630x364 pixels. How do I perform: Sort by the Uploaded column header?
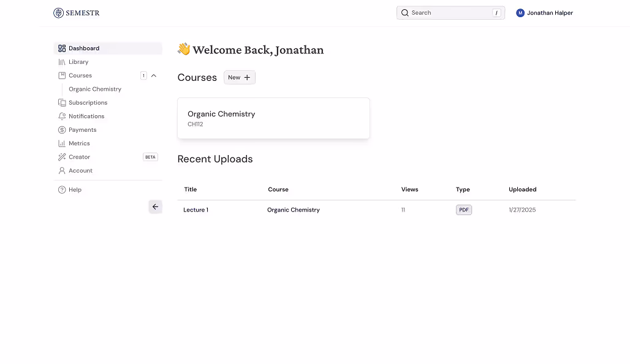(x=522, y=189)
